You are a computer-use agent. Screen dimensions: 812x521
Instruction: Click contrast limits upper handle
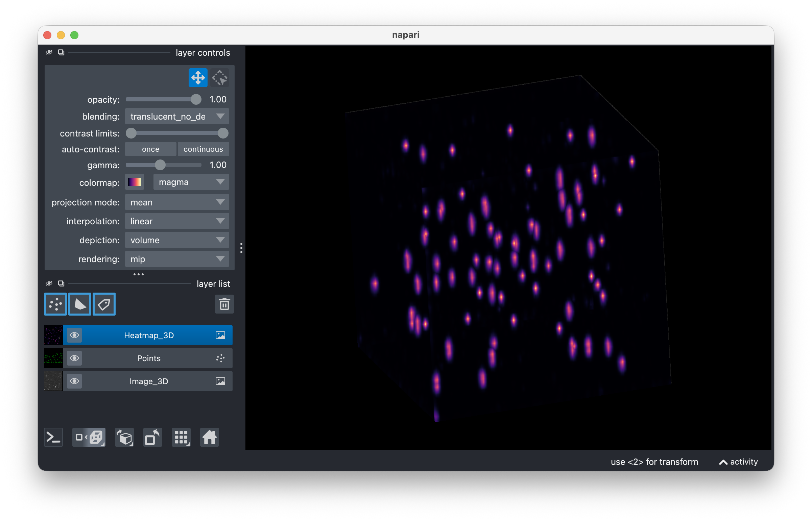[x=223, y=133]
